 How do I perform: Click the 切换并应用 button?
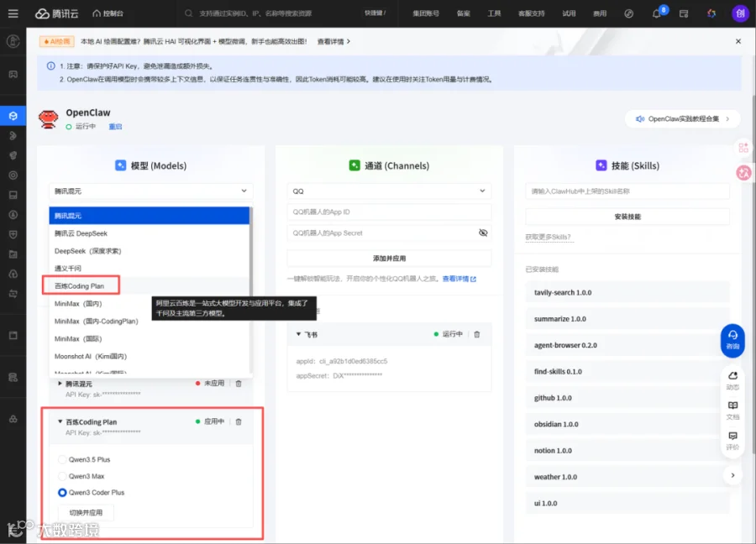click(x=86, y=513)
